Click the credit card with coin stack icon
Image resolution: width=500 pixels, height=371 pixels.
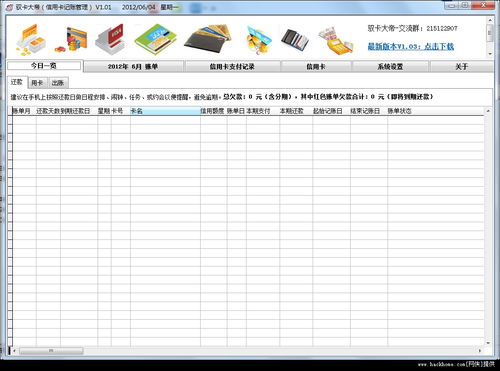pos(71,40)
